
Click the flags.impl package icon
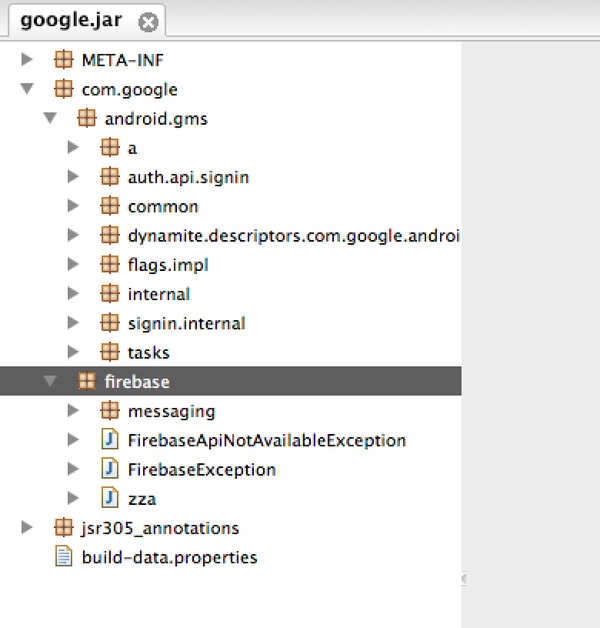[110, 264]
